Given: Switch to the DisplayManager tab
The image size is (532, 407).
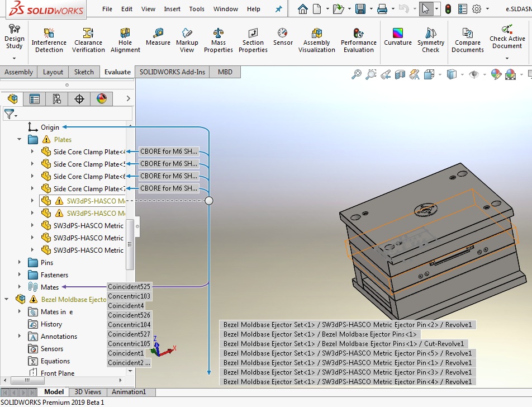Looking at the screenshot, I should click(102, 99).
